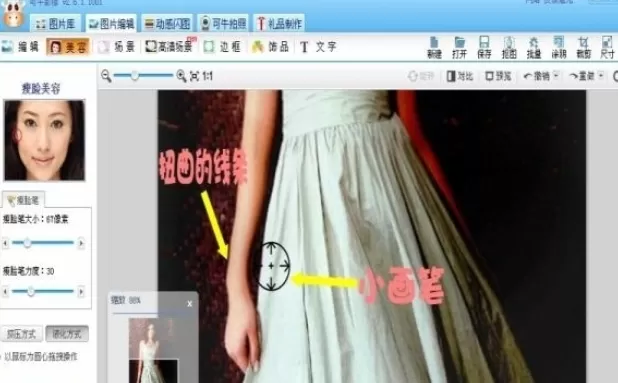Choose the 液化方式 mode button

click(x=67, y=334)
